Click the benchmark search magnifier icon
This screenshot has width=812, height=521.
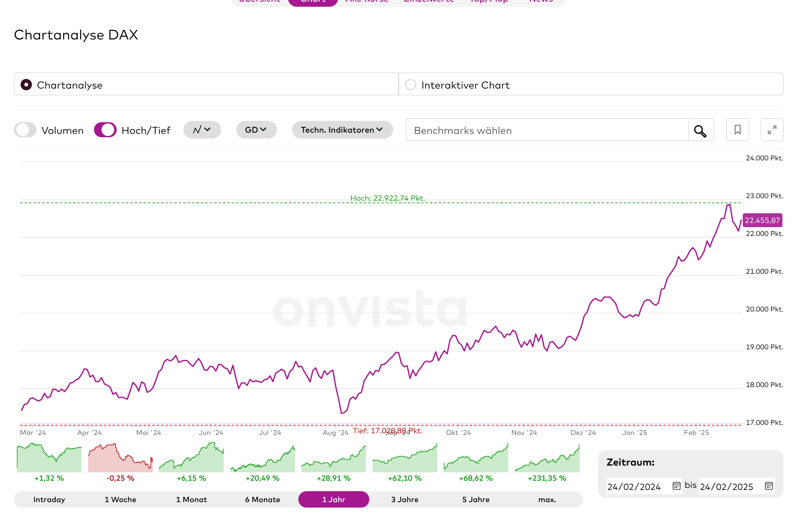(x=700, y=131)
